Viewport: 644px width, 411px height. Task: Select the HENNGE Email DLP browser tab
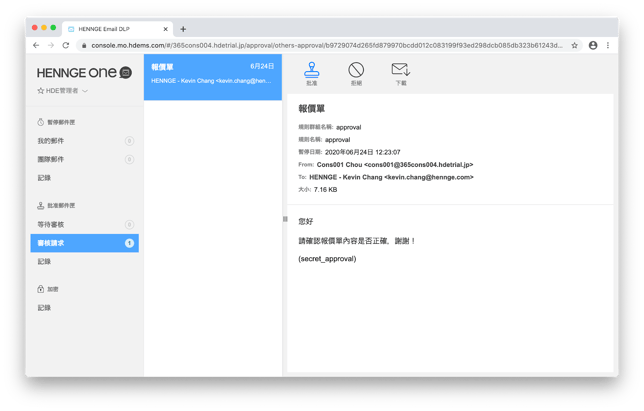tap(117, 29)
